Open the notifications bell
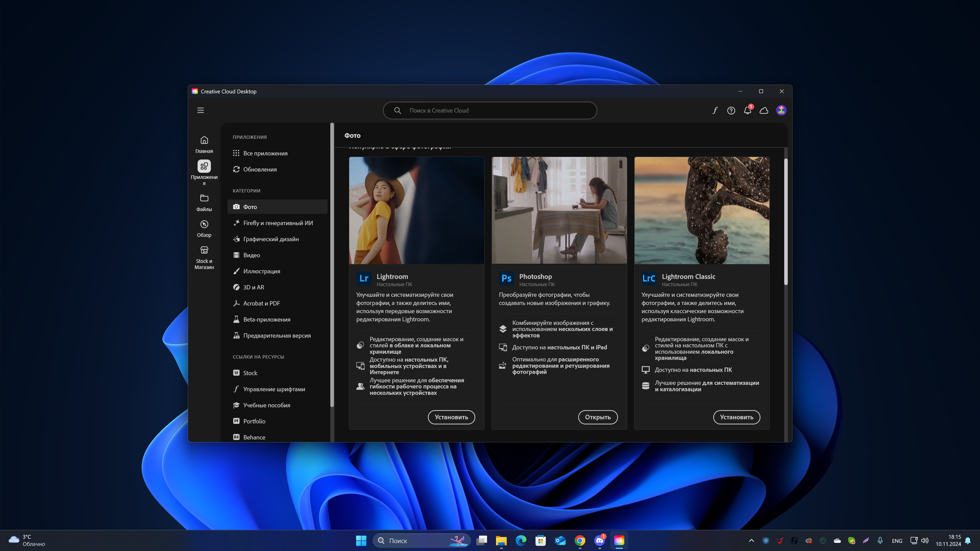This screenshot has height=551, width=980. click(747, 110)
